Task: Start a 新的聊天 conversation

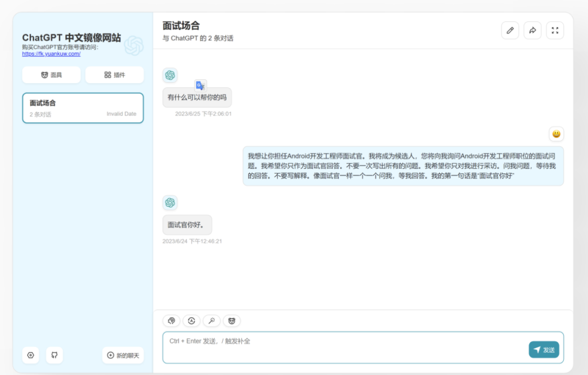Action: coord(123,355)
